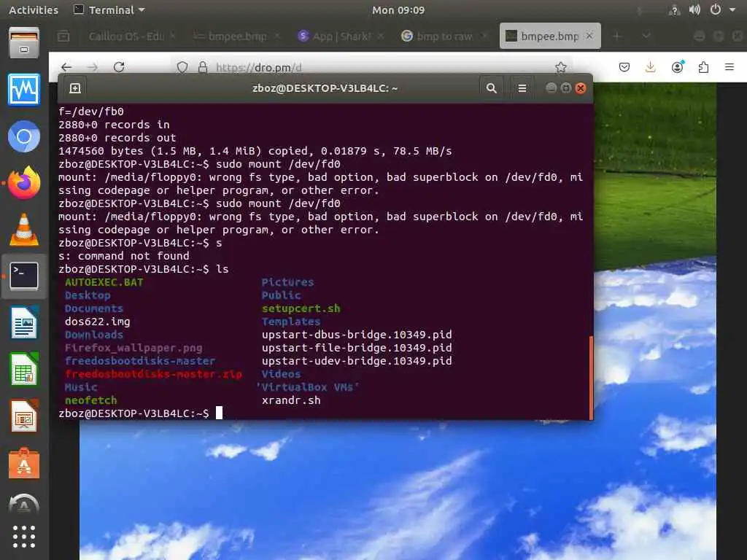The height and width of the screenshot is (560, 747).
Task: Switch to the Caillou OS Firefox tab
Action: tap(133, 36)
